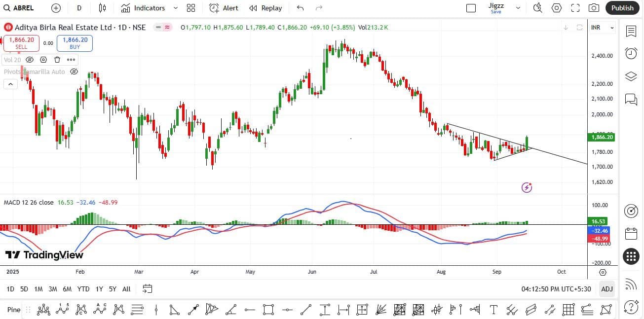This screenshot has height=319, width=644.
Task: Select the arrow drawing tool
Action: point(193,310)
